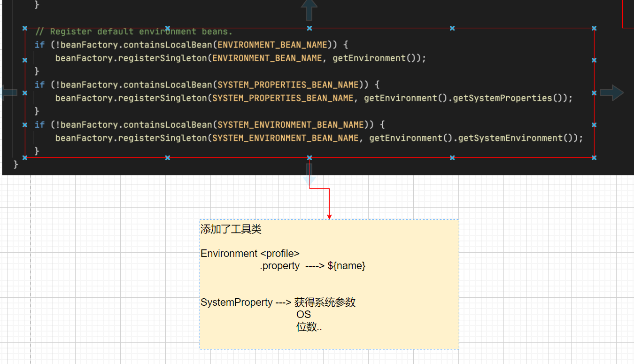The height and width of the screenshot is (364, 634).
Task: Select the middle connection point on left edge
Action: 25,93
